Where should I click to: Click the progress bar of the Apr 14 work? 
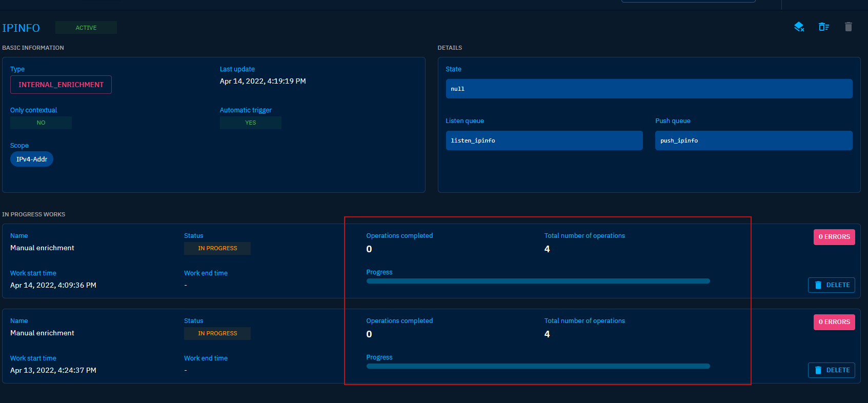[x=538, y=281]
